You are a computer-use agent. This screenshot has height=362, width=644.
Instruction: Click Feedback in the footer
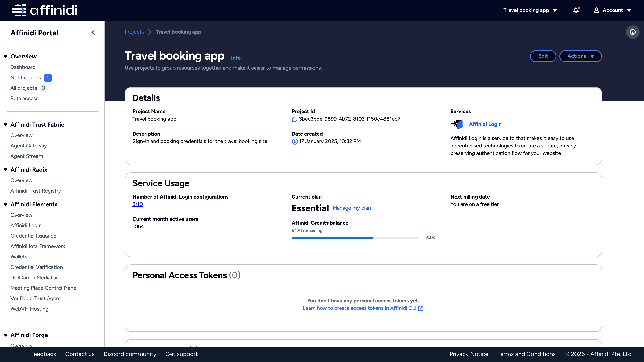43,354
